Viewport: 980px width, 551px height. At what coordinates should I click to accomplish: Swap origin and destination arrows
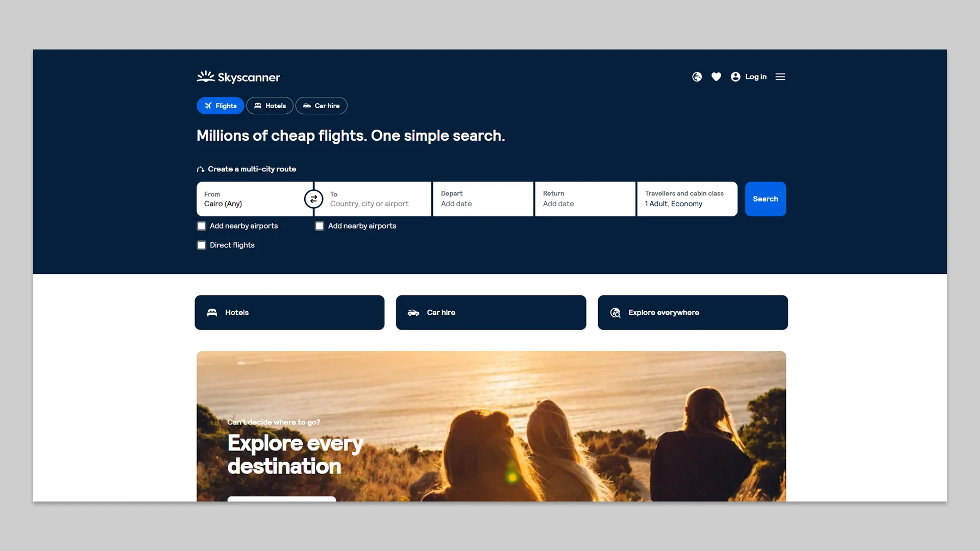pyautogui.click(x=314, y=199)
